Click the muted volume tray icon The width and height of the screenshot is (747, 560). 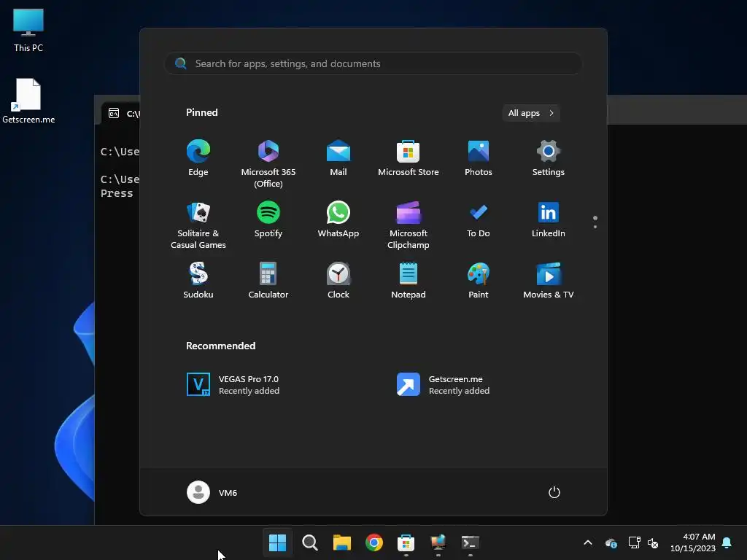[653, 542]
